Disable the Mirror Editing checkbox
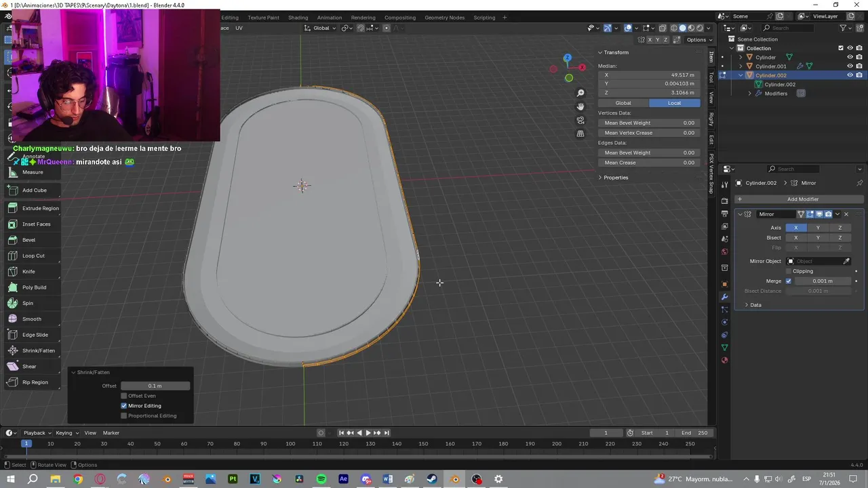This screenshot has height=488, width=868. [x=124, y=406]
